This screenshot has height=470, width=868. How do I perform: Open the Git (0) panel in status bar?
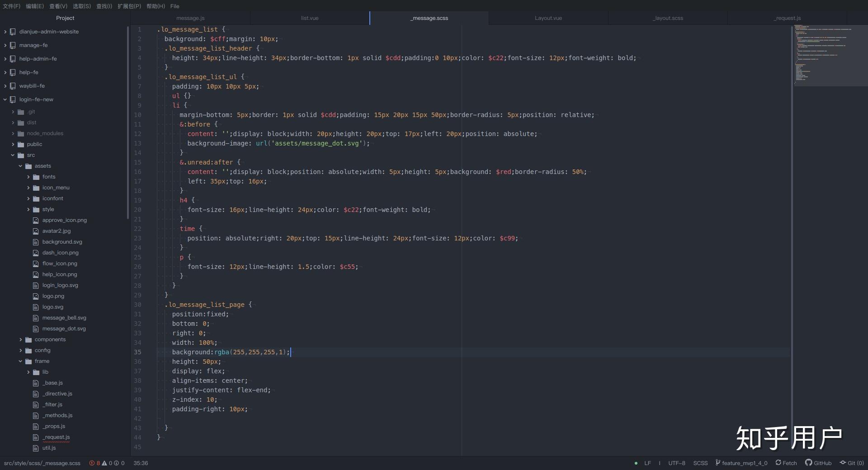tap(852, 463)
